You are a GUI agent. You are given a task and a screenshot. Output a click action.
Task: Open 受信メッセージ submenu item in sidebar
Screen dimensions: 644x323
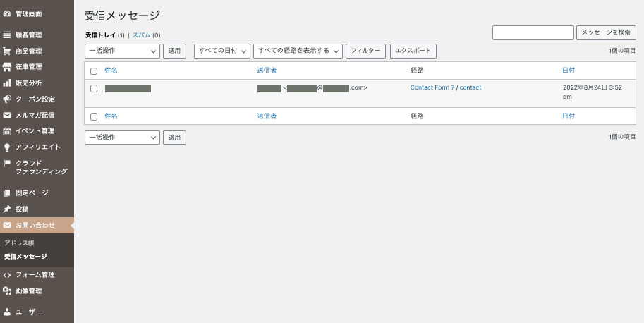tap(25, 256)
